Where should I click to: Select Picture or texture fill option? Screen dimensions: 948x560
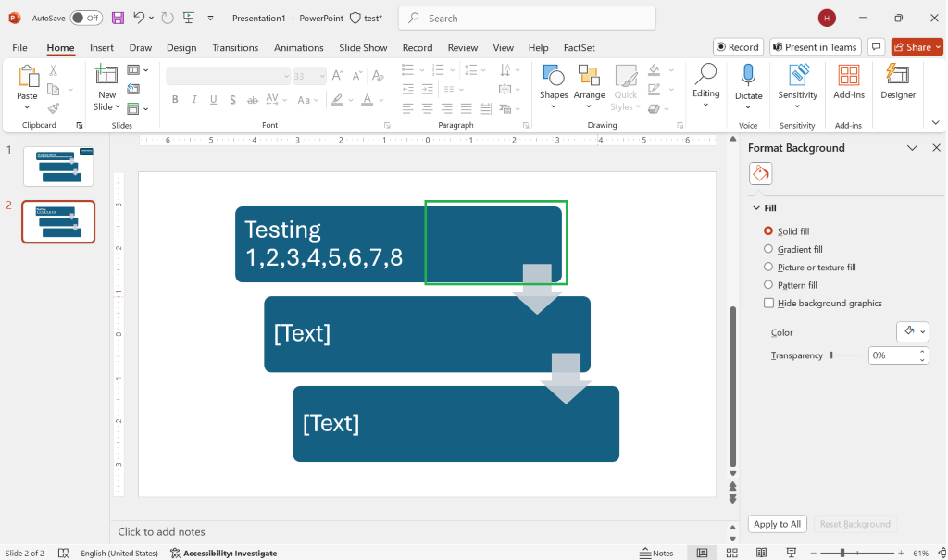pyautogui.click(x=810, y=268)
